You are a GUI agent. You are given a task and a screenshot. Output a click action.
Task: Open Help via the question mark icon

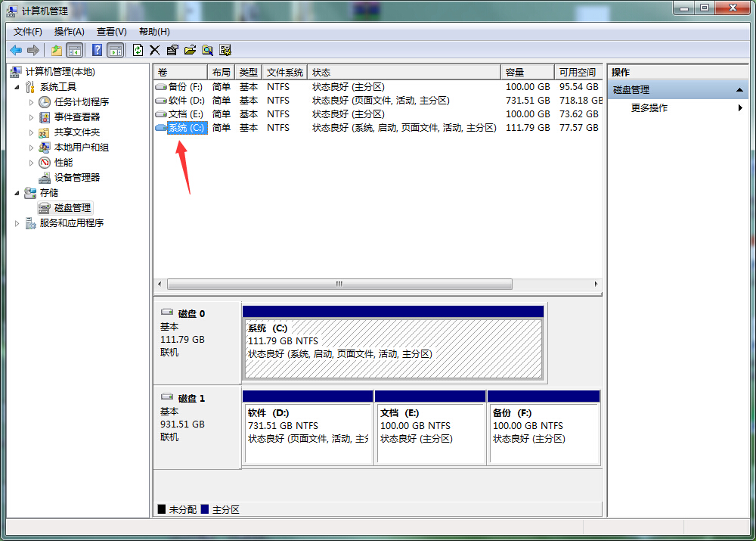pos(97,50)
